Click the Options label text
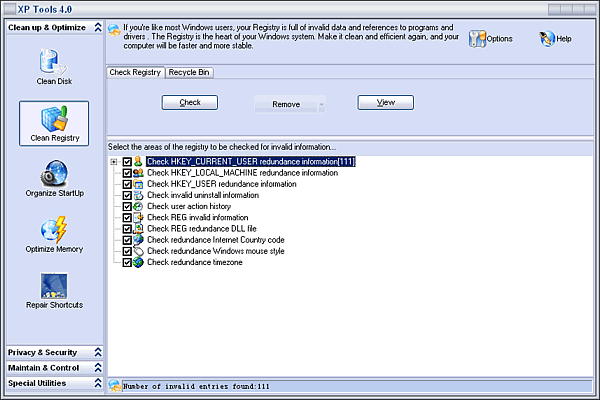 point(499,39)
